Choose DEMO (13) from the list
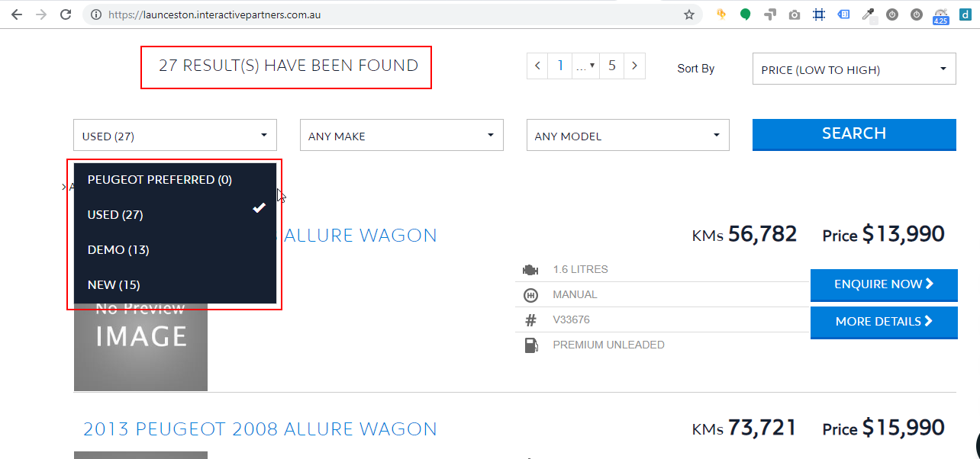Image resolution: width=980 pixels, height=459 pixels. point(118,250)
